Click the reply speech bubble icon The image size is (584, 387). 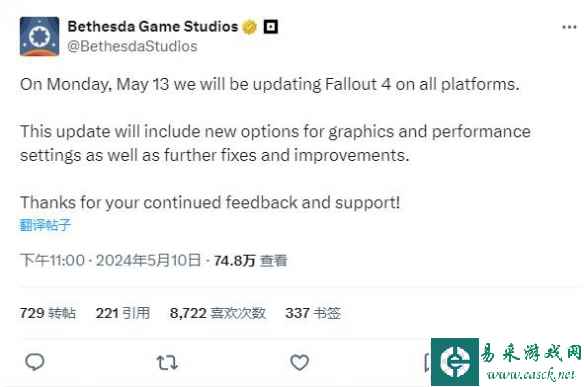pyautogui.click(x=35, y=362)
